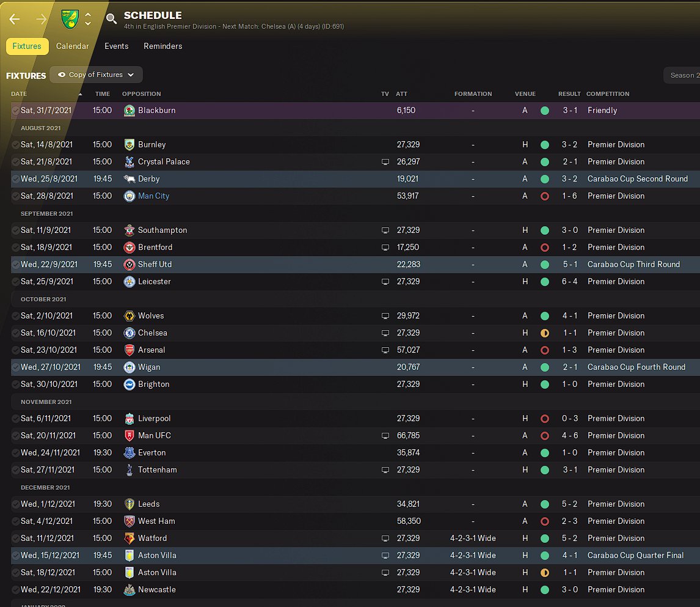Open the Season selector dropdown
The height and width of the screenshot is (607, 700).
(x=682, y=75)
